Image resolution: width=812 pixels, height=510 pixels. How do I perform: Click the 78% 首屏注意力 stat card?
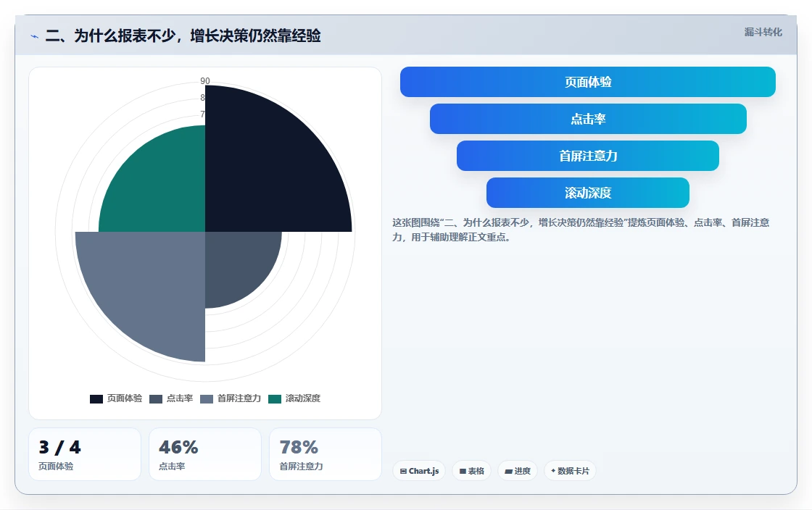point(326,454)
